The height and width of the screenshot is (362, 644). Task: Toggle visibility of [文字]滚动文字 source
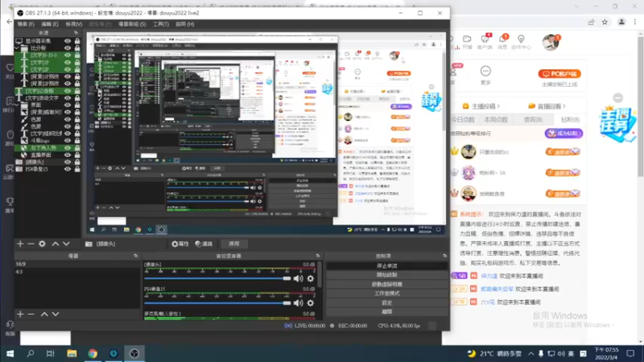coord(68,98)
